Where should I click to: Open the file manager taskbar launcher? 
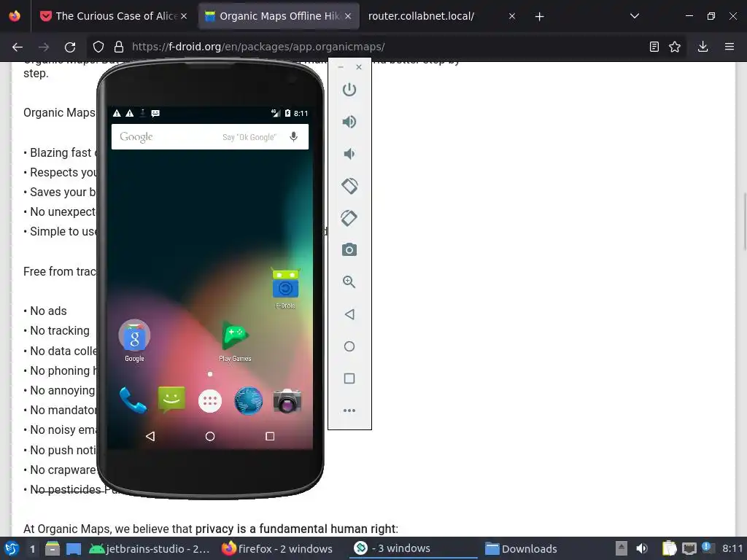pos(53,548)
